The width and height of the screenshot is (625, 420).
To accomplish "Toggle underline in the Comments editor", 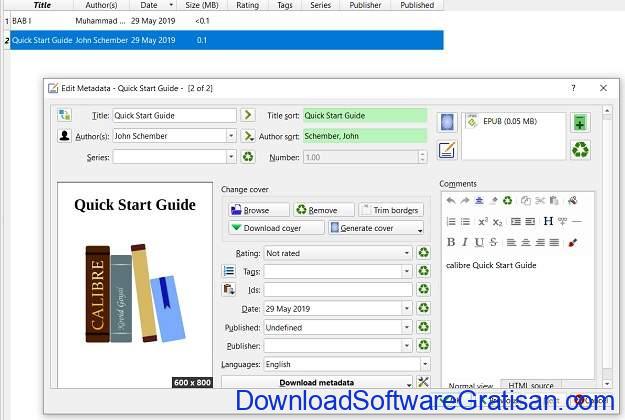I will click(479, 242).
